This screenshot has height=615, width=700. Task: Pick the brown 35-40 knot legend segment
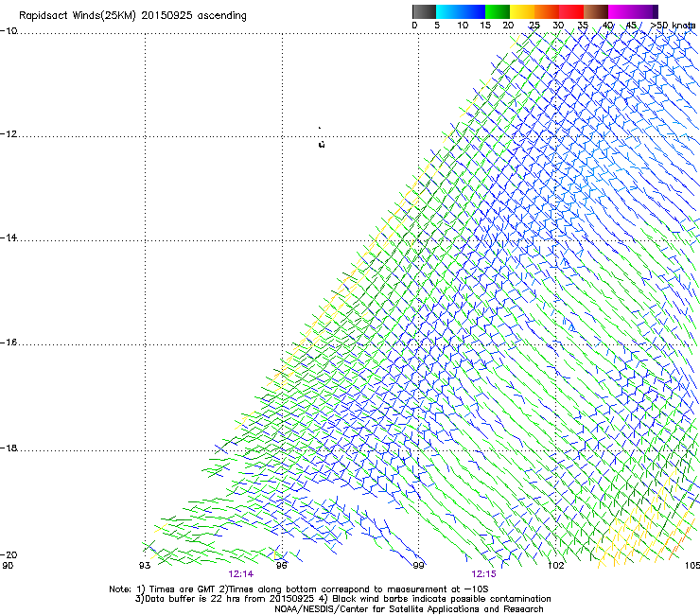point(596,11)
